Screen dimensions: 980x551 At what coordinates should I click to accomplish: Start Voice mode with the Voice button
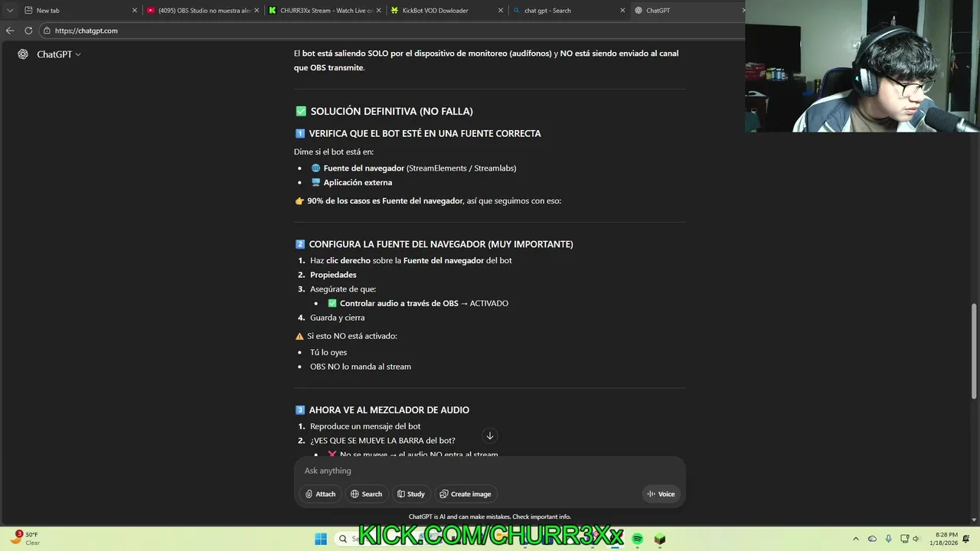coord(661,494)
